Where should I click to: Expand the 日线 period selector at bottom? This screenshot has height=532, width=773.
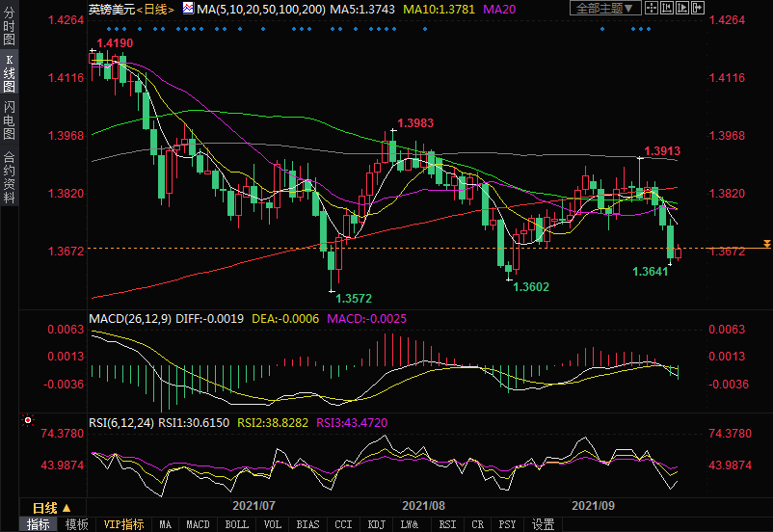[51, 507]
